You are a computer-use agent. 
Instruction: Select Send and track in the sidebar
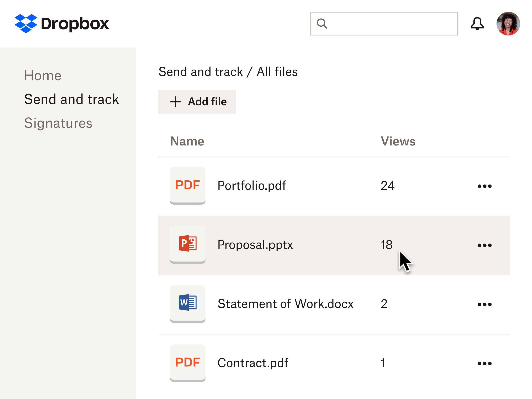[x=71, y=99]
